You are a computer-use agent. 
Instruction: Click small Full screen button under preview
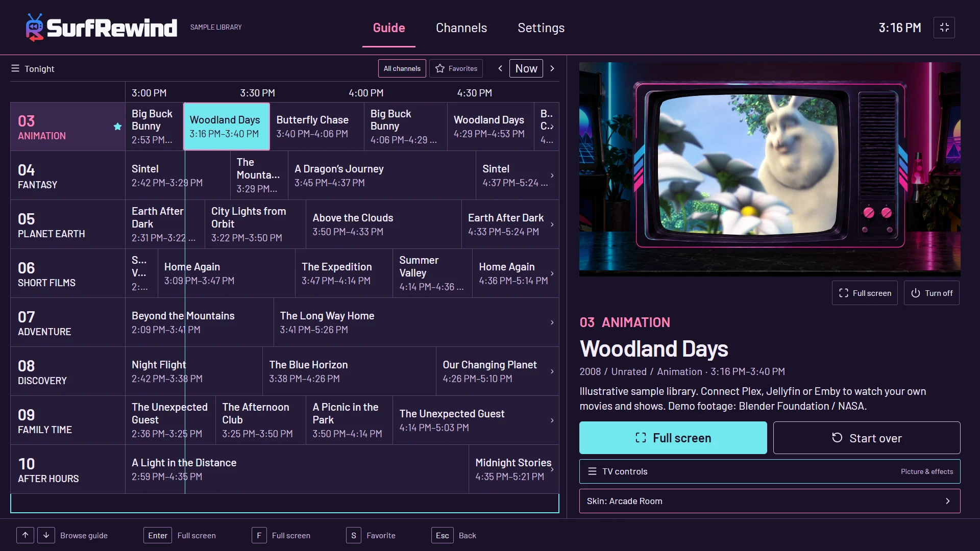(x=865, y=293)
